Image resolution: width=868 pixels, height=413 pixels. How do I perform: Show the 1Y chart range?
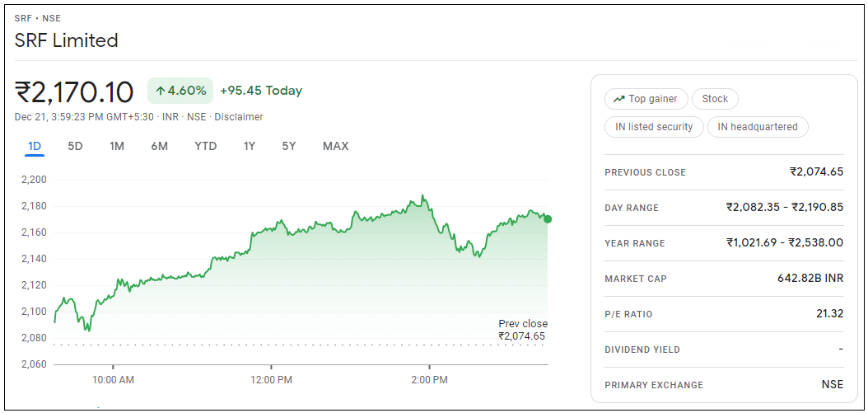[x=249, y=147]
